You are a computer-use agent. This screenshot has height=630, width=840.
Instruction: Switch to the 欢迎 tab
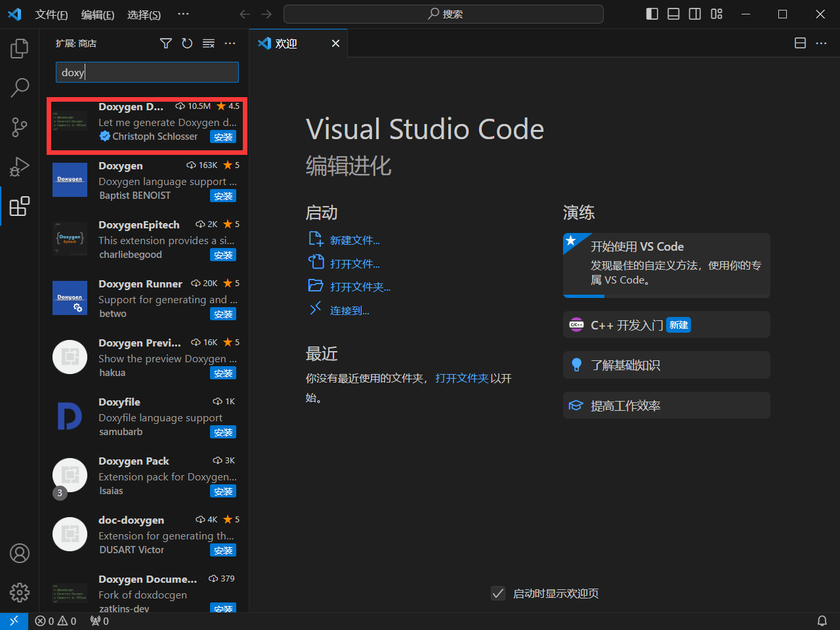[286, 43]
